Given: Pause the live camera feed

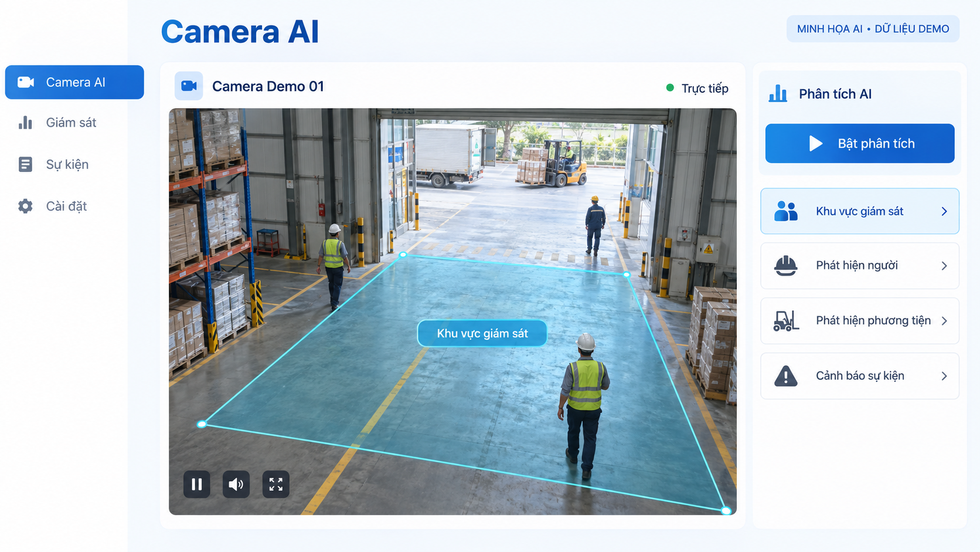Looking at the screenshot, I should [197, 485].
